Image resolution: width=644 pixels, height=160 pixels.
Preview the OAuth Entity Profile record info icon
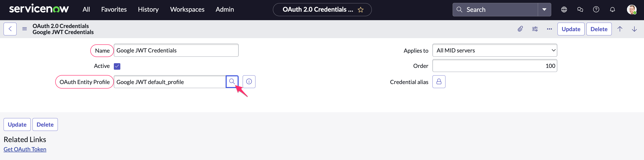249,82
